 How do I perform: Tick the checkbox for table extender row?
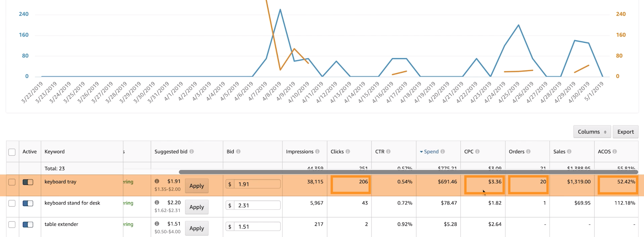point(12,225)
